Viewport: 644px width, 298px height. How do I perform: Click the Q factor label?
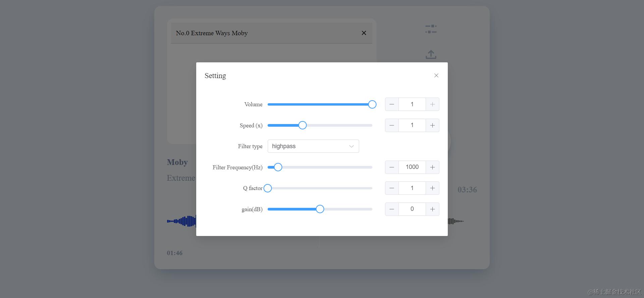tap(253, 188)
